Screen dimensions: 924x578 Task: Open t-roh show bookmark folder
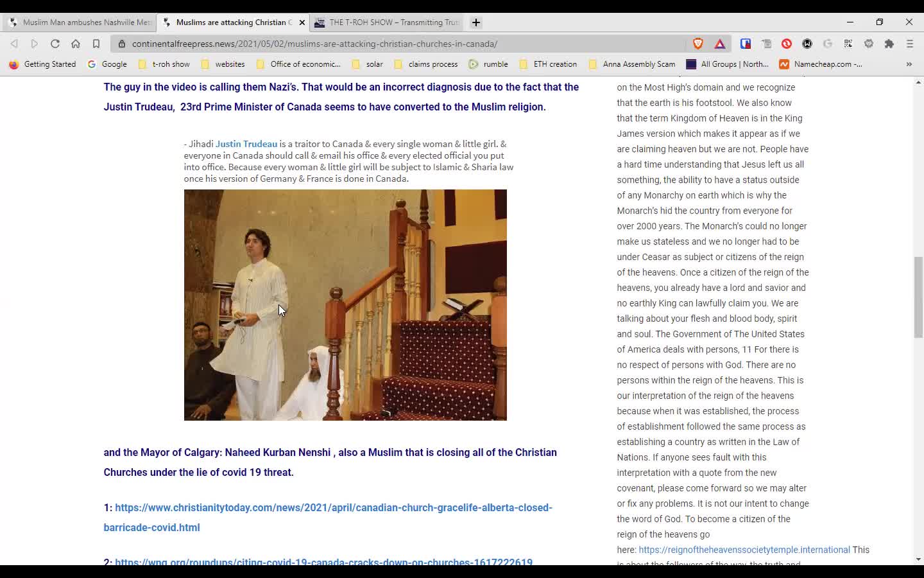(x=164, y=64)
